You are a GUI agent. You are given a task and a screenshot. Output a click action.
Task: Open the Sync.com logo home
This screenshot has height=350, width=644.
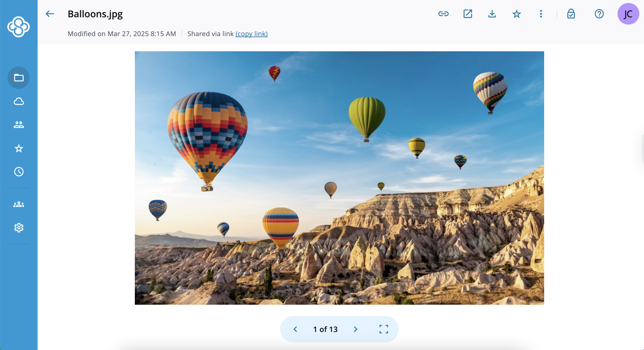coord(19,27)
